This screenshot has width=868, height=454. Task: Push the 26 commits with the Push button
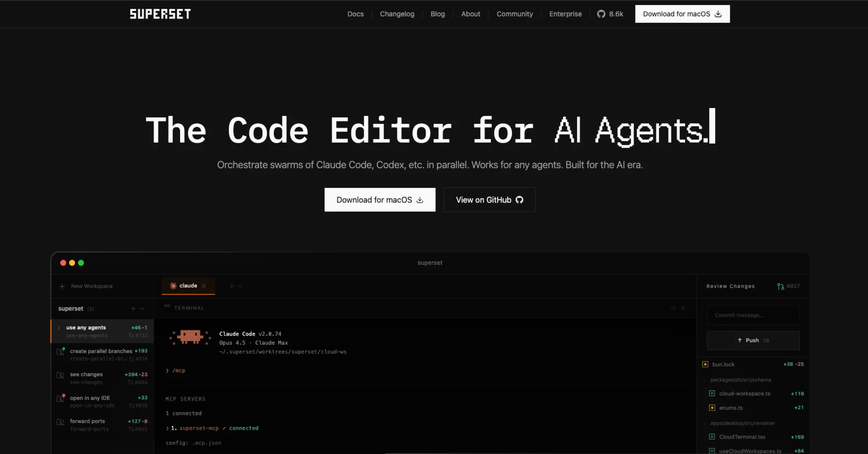click(x=753, y=340)
